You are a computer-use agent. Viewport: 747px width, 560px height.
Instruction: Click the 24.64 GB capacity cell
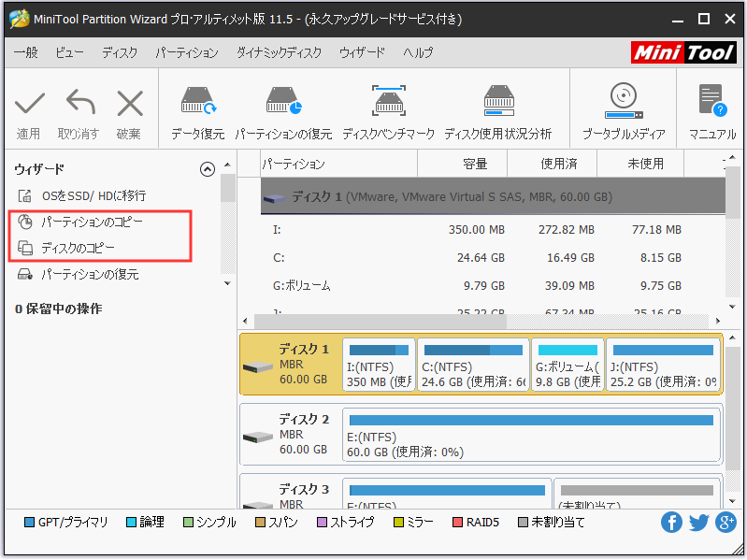(x=481, y=258)
